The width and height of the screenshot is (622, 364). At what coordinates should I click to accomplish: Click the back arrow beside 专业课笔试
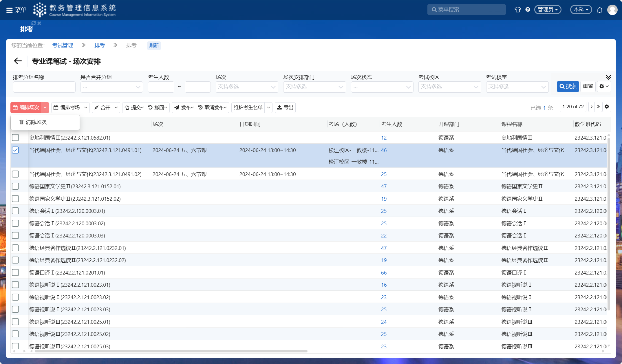click(18, 61)
